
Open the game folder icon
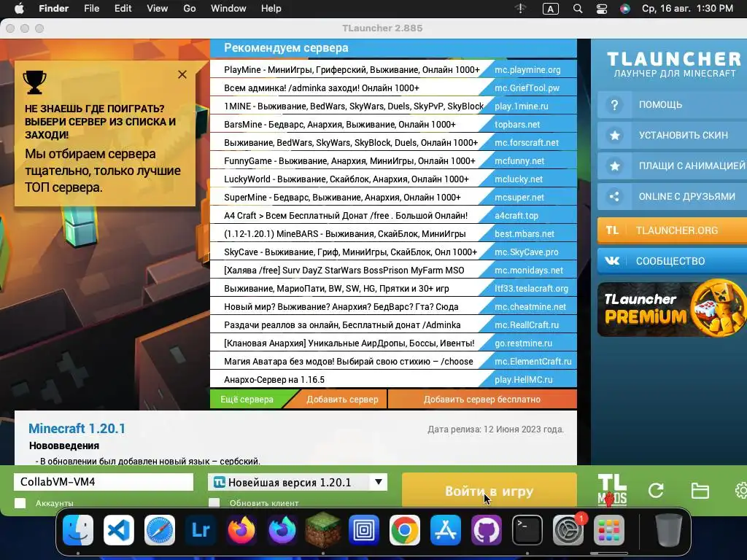coord(700,491)
